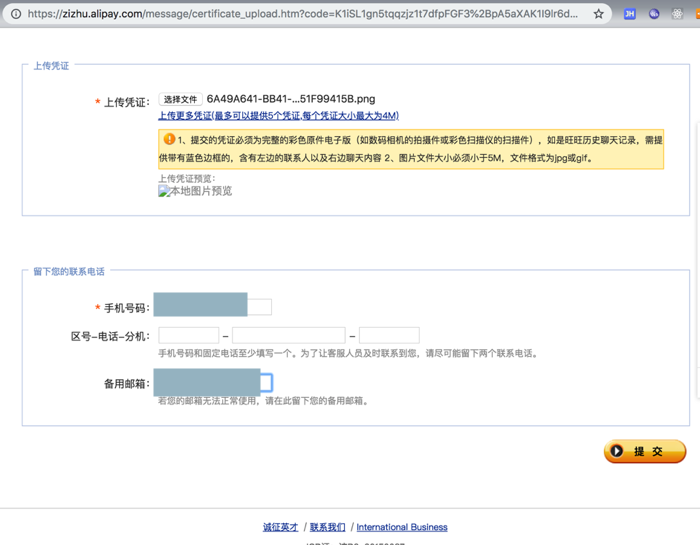Click the 留下您的联系电话 section legend
The height and width of the screenshot is (545, 700).
(x=69, y=271)
